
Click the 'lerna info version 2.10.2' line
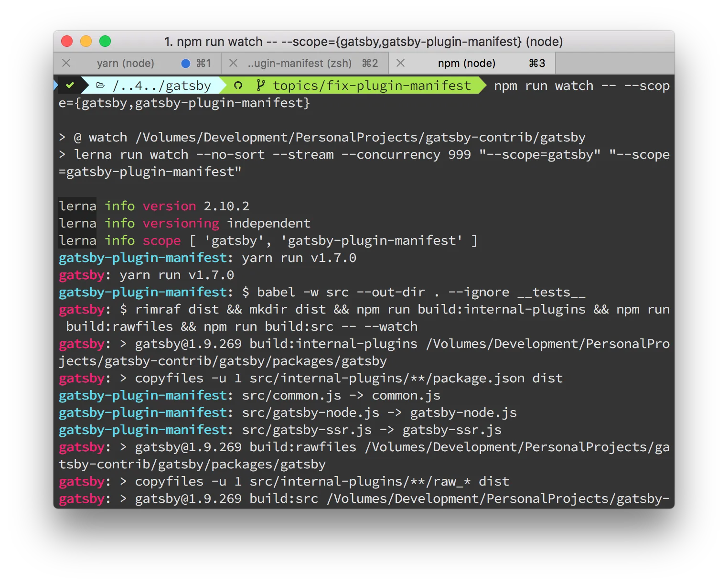click(154, 206)
